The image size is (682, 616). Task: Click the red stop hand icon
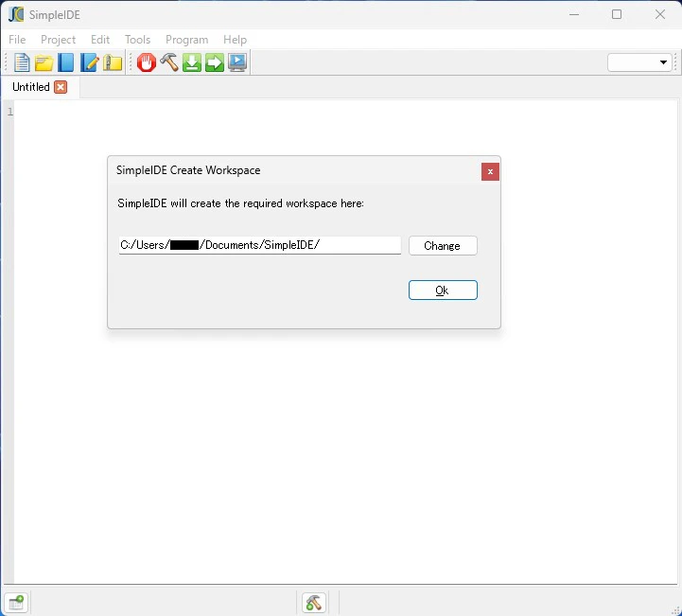[146, 62]
